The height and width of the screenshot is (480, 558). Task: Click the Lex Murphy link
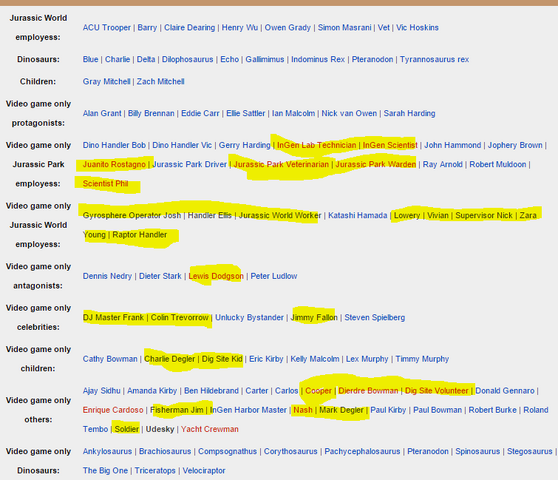tap(367, 359)
